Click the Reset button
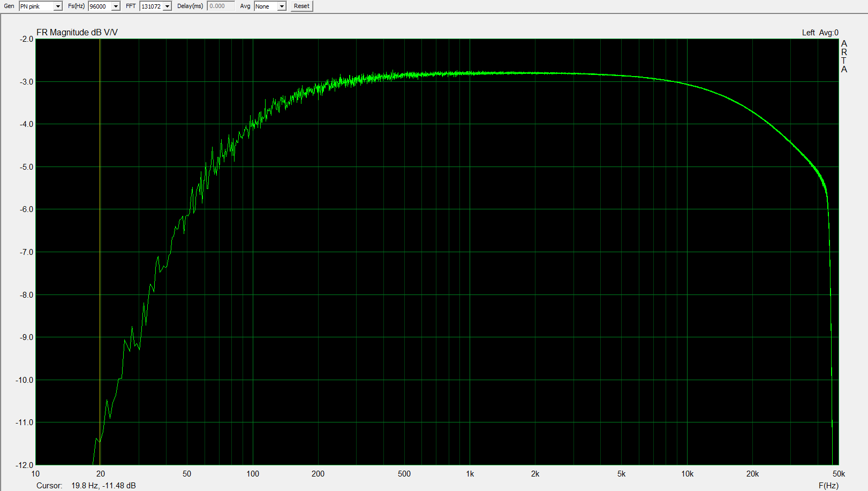 click(x=301, y=6)
